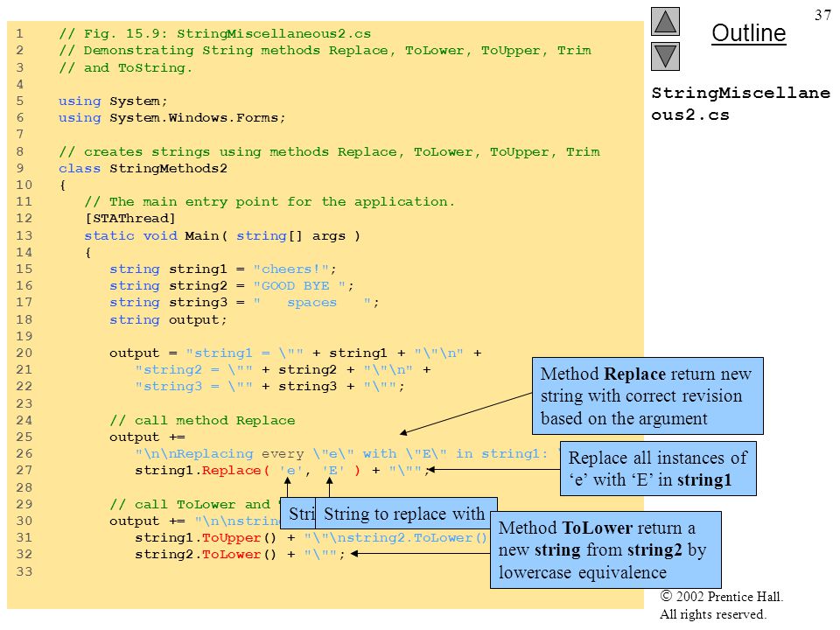840x630 pixels.
Task: Click the 'The main entry point' comment line
Action: (x=269, y=202)
